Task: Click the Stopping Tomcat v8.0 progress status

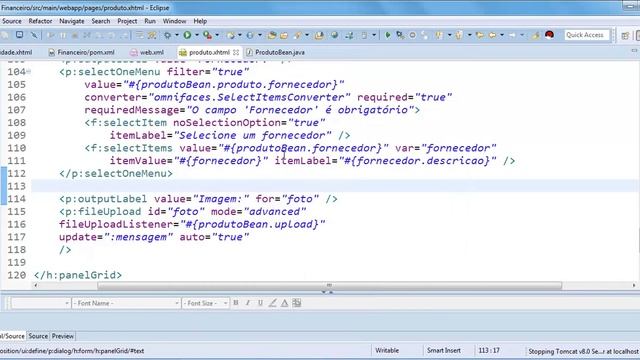Action: click(x=583, y=351)
